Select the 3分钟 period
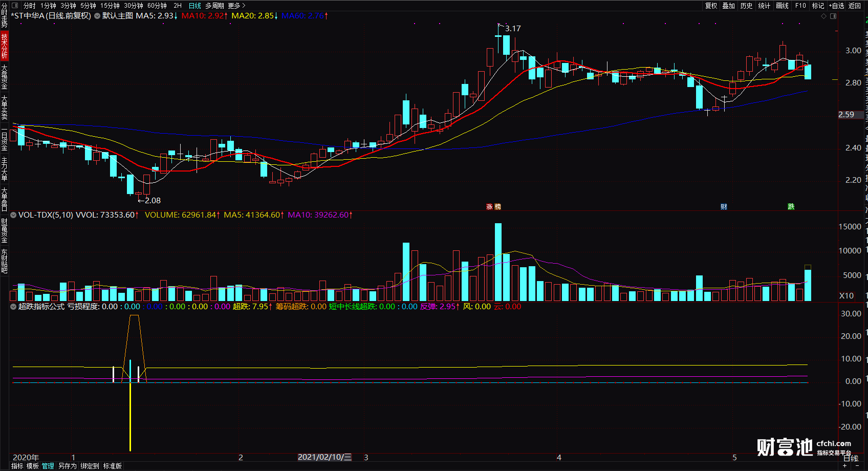 [68, 6]
